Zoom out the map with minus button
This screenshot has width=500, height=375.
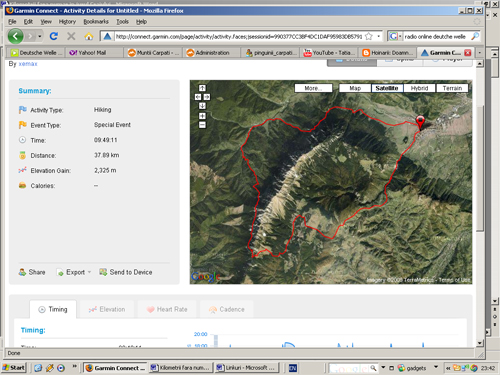coord(202,125)
